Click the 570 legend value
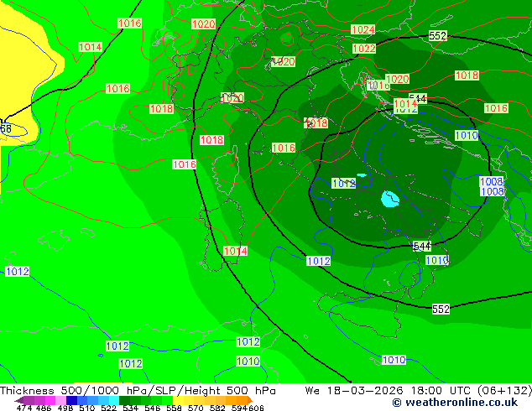 [196, 408]
